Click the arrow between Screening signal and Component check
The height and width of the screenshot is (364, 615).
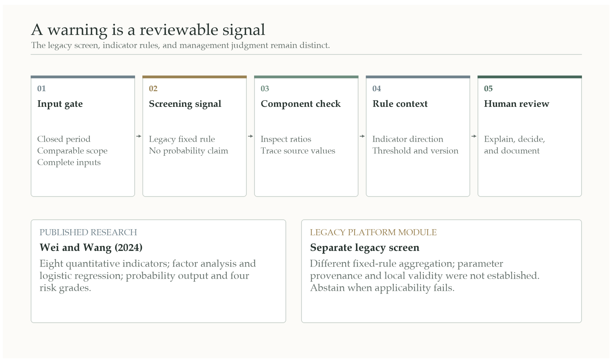point(251,136)
